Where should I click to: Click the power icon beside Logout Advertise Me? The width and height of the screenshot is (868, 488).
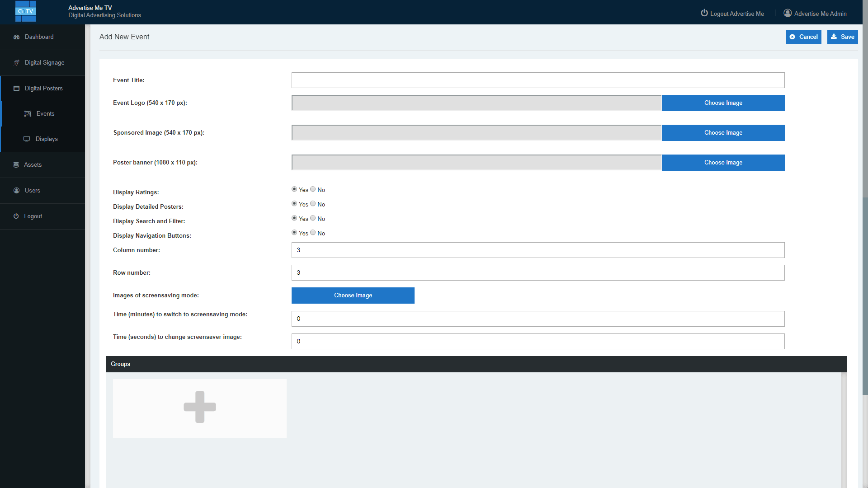704,13
